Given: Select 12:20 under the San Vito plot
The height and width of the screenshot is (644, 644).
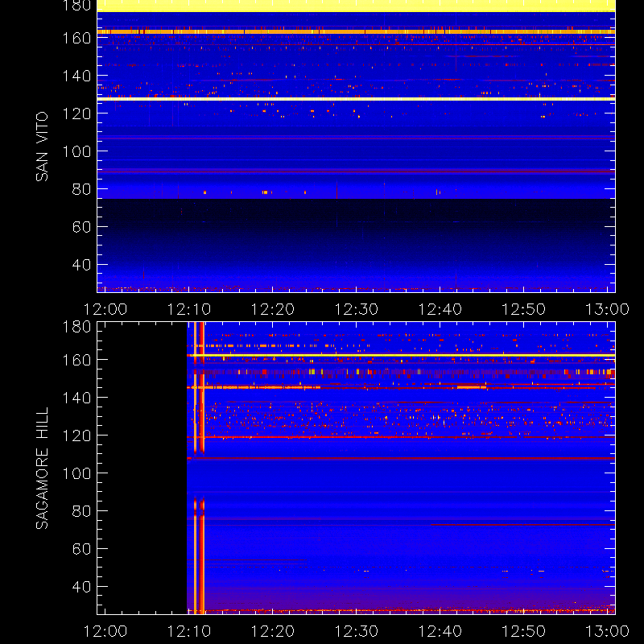Looking at the screenshot, I should coord(273,309).
